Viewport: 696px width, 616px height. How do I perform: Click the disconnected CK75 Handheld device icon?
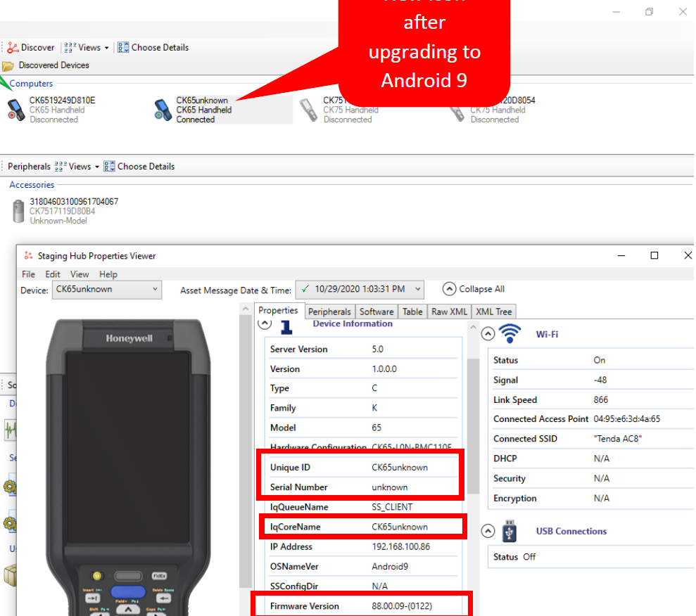click(x=310, y=109)
